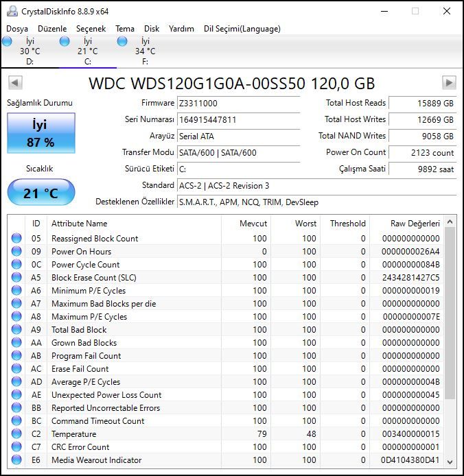Click Çalışma Saati value 9892 saat
The width and height of the screenshot is (464, 476).
tap(422, 169)
